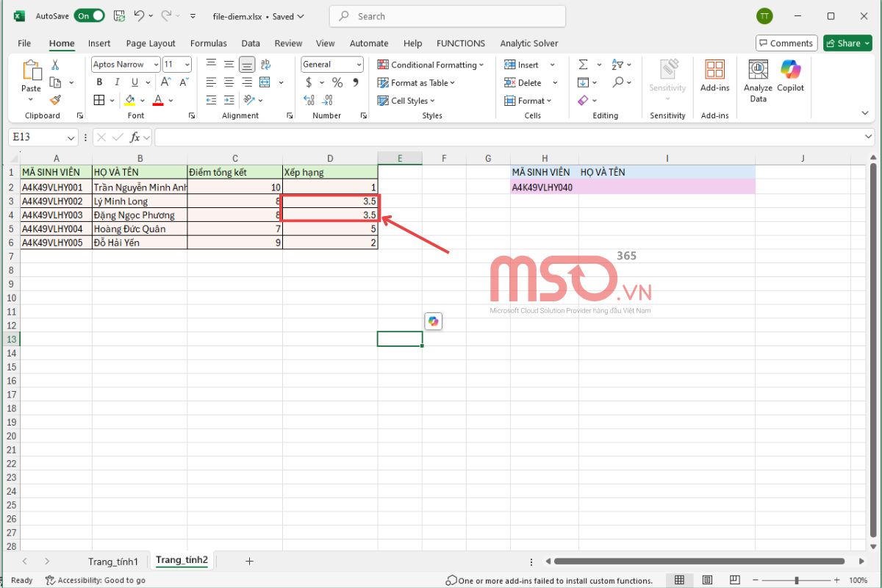Expand the Sort & Filter dropdown

click(x=630, y=65)
